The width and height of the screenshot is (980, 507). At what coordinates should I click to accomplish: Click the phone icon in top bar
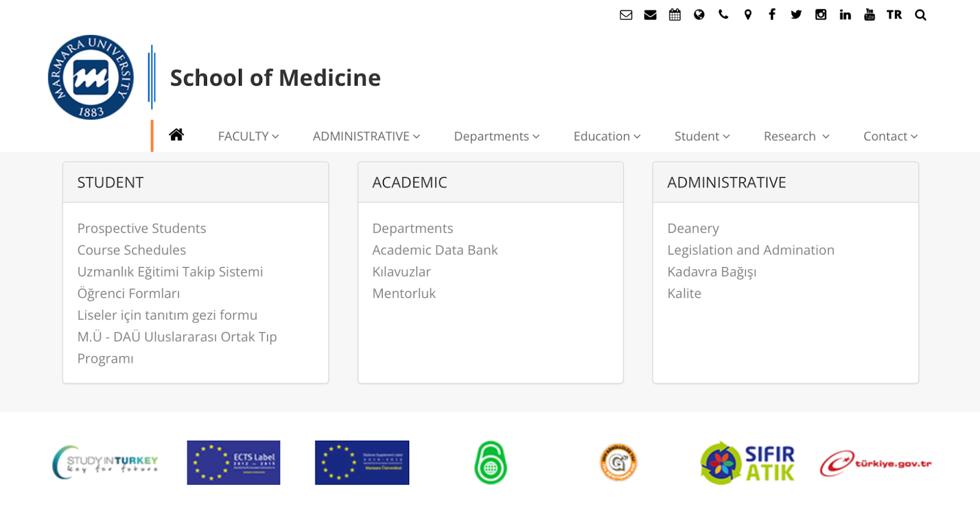pyautogui.click(x=723, y=15)
